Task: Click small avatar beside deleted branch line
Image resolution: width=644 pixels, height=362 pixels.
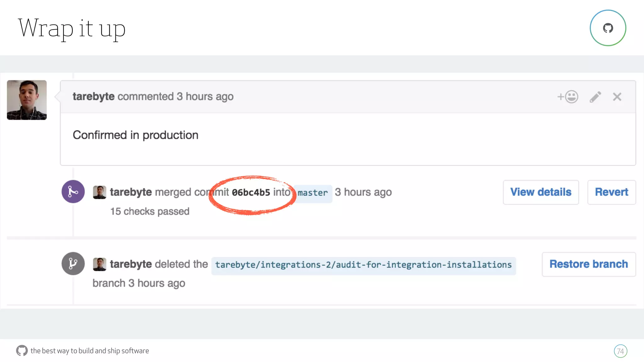Action: coord(99,264)
